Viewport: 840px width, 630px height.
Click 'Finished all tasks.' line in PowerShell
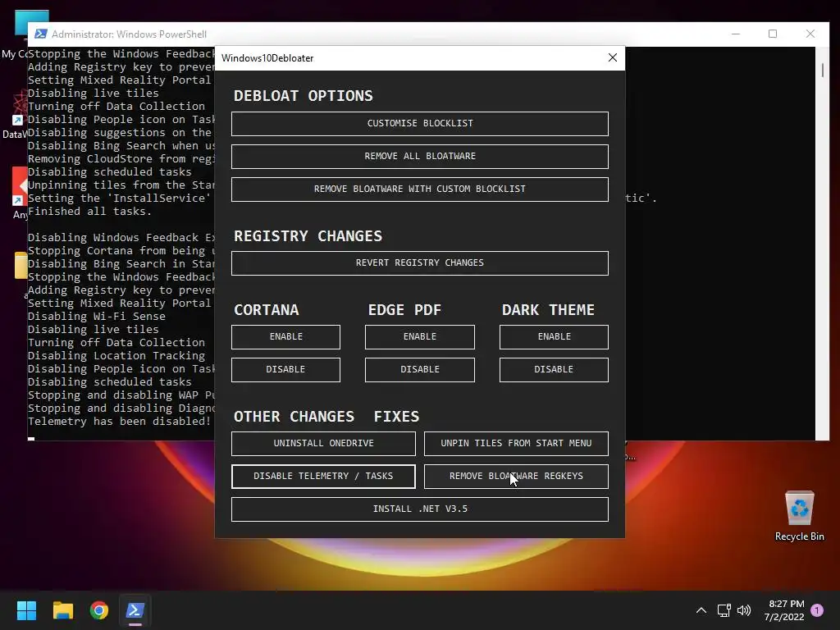click(x=89, y=211)
